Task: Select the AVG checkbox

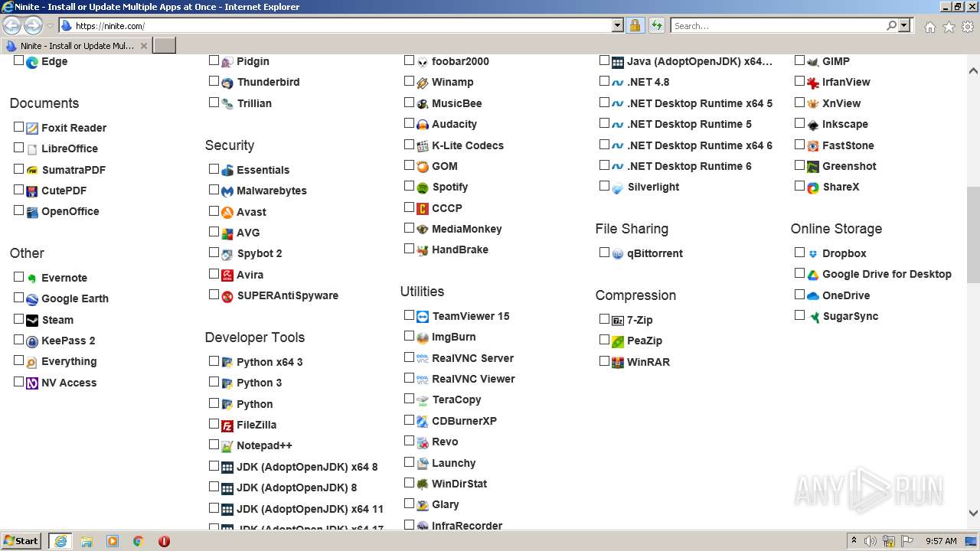Action: point(214,231)
